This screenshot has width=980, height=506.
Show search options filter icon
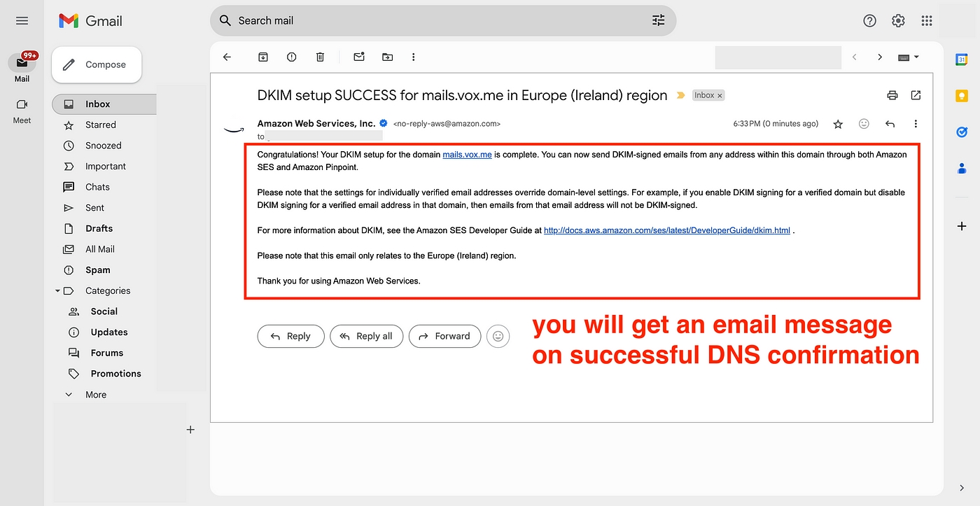658,20
